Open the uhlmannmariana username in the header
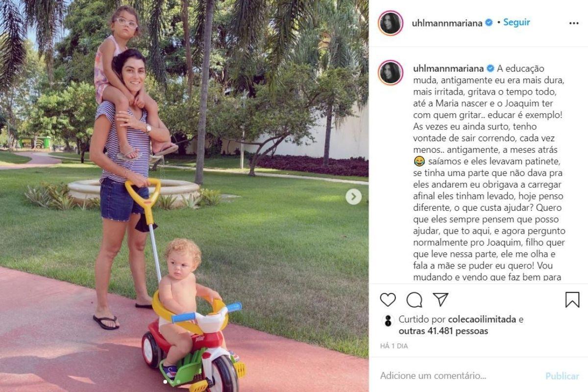 pos(448,23)
